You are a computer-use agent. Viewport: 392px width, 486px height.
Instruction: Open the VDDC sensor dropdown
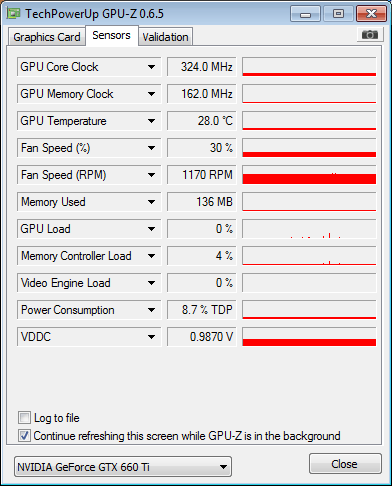coord(89,337)
